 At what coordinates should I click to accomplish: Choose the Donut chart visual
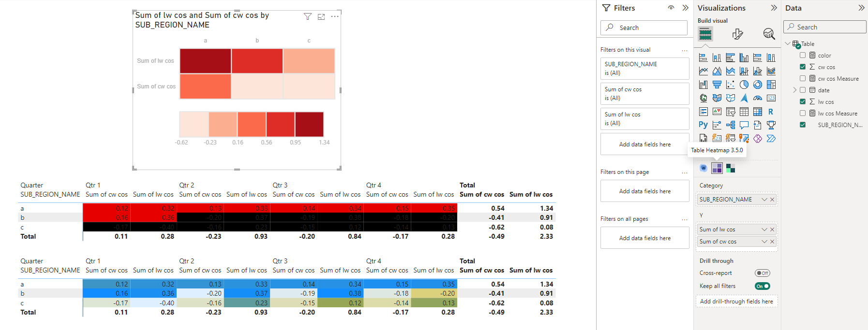(x=758, y=85)
